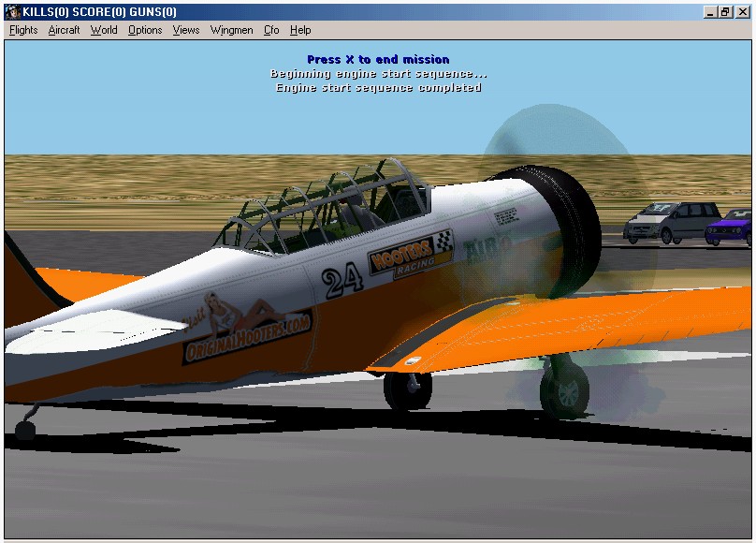This screenshot has height=543, width=756.
Task: Open the Views menu
Action: pos(185,30)
